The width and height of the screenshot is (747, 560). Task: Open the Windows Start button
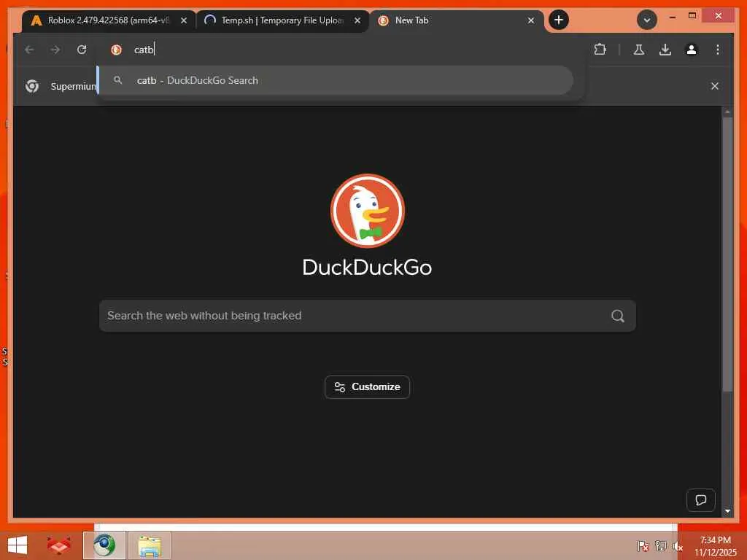click(18, 545)
